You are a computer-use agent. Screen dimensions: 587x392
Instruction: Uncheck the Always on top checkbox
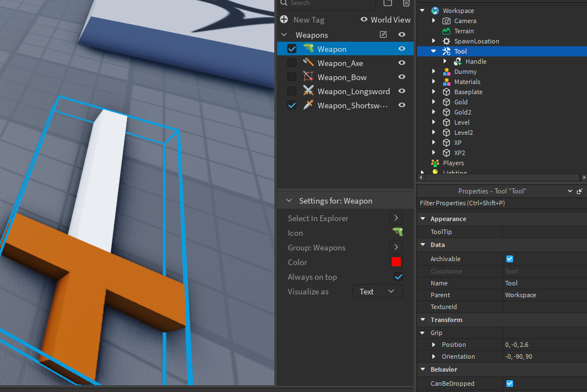point(398,276)
